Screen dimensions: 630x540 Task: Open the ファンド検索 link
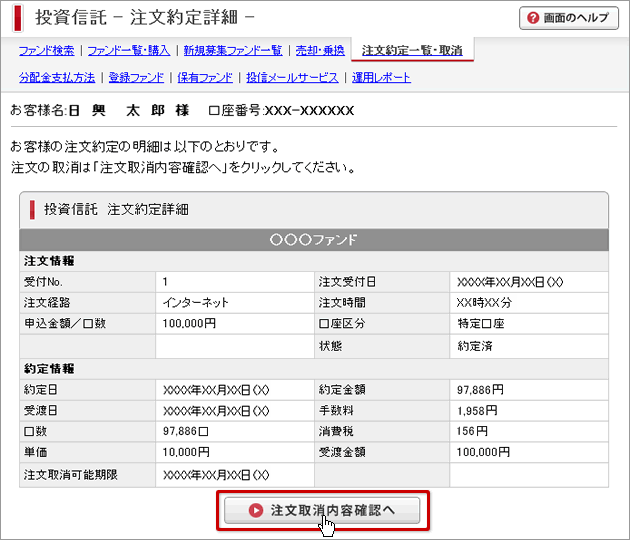point(46,50)
